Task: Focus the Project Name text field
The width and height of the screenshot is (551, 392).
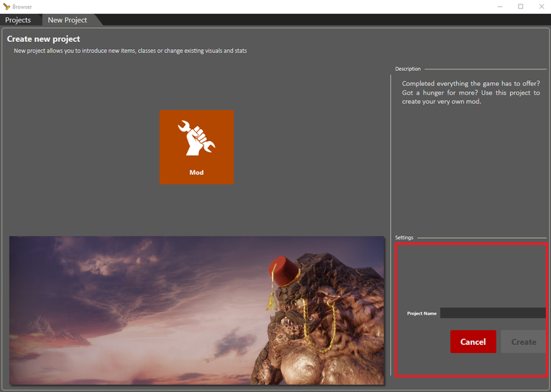Action: click(492, 313)
